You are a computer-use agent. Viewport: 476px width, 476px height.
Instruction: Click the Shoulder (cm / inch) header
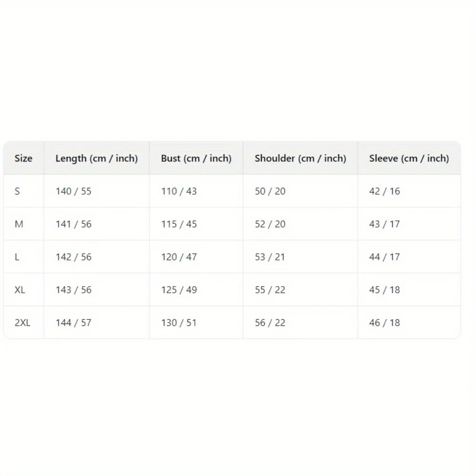pos(300,159)
